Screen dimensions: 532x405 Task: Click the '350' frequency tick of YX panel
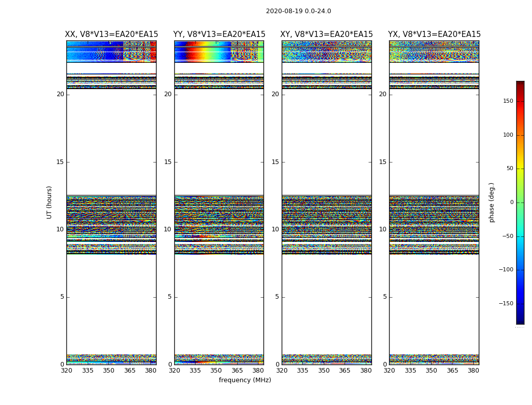432,371
